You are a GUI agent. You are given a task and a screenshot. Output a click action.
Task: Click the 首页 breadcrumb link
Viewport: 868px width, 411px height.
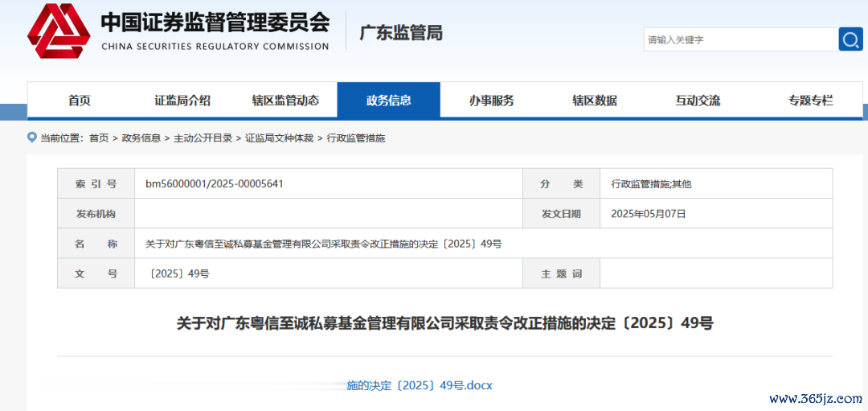[99, 138]
